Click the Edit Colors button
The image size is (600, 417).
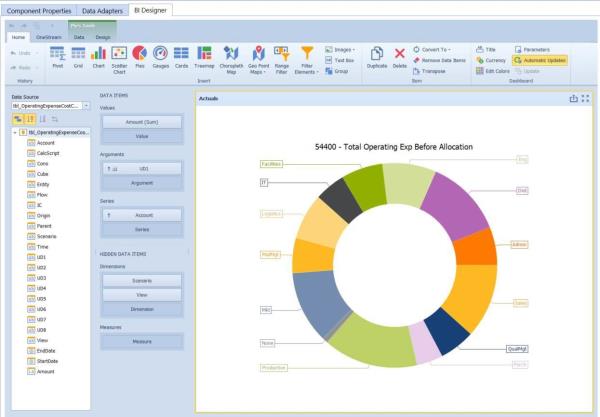pyautogui.click(x=491, y=71)
